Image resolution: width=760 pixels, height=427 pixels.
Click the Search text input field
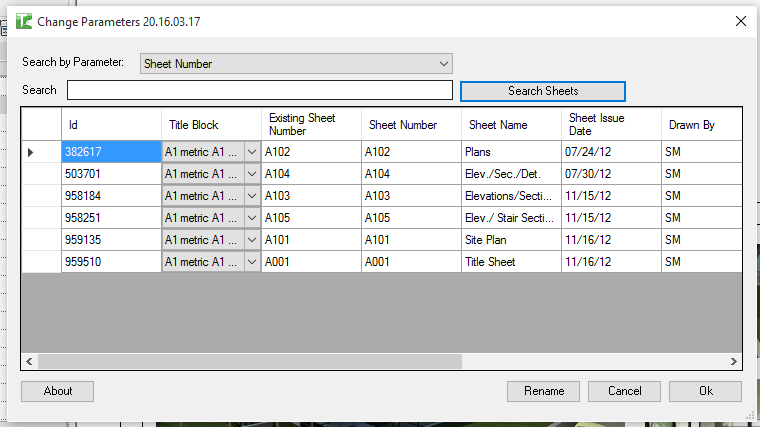click(x=259, y=90)
